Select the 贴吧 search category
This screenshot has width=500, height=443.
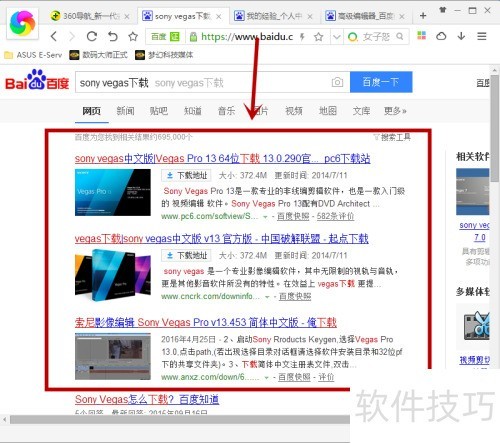[159, 111]
